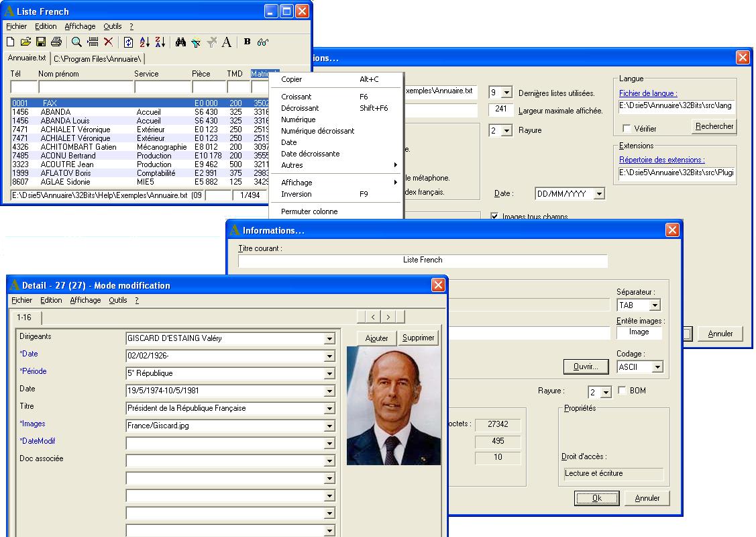756x537 pixels.
Task: Open the Dernières listes utilisées dropdown
Action: coord(506,92)
